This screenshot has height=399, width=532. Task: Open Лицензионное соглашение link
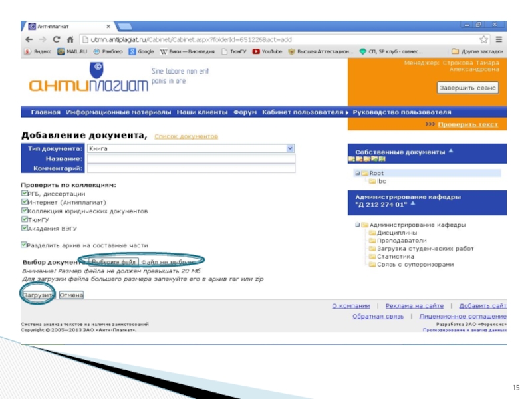click(x=463, y=316)
